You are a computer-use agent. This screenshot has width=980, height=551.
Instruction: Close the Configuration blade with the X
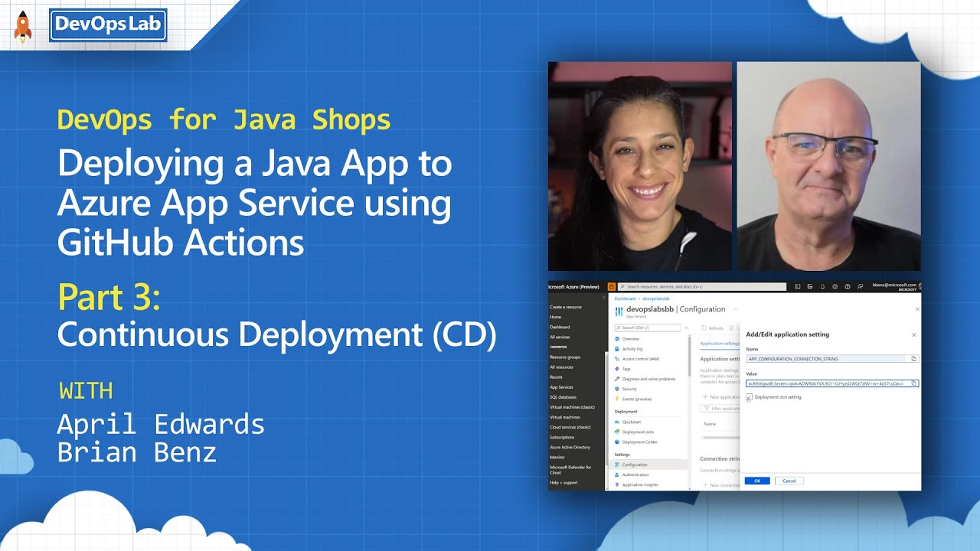pos(917,309)
